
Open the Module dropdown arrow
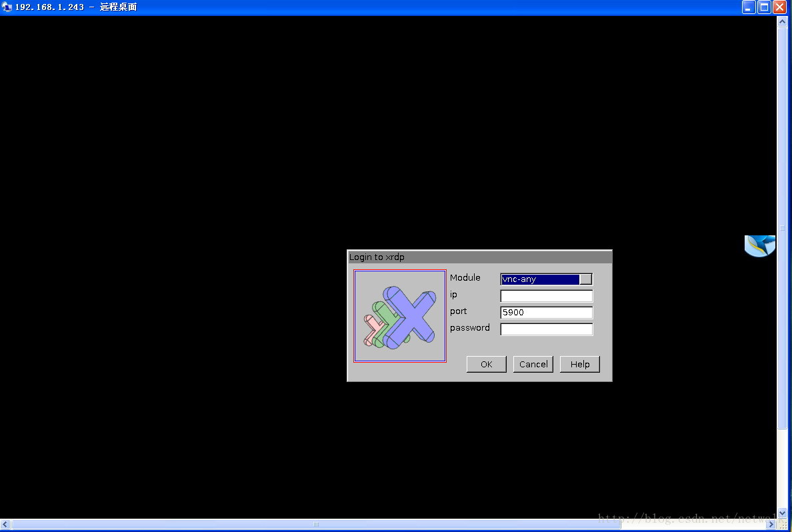click(586, 279)
